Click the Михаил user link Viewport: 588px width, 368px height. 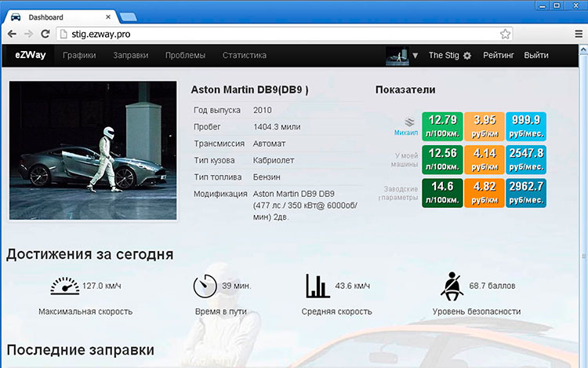pos(406,133)
